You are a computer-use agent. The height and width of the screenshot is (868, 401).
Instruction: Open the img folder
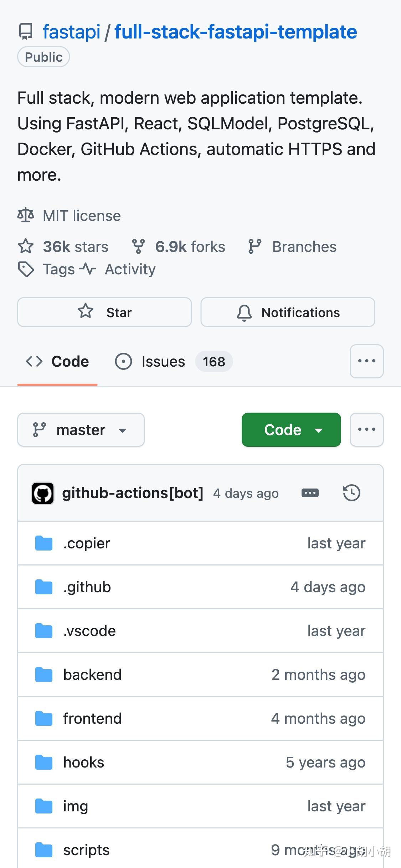pyautogui.click(x=76, y=806)
